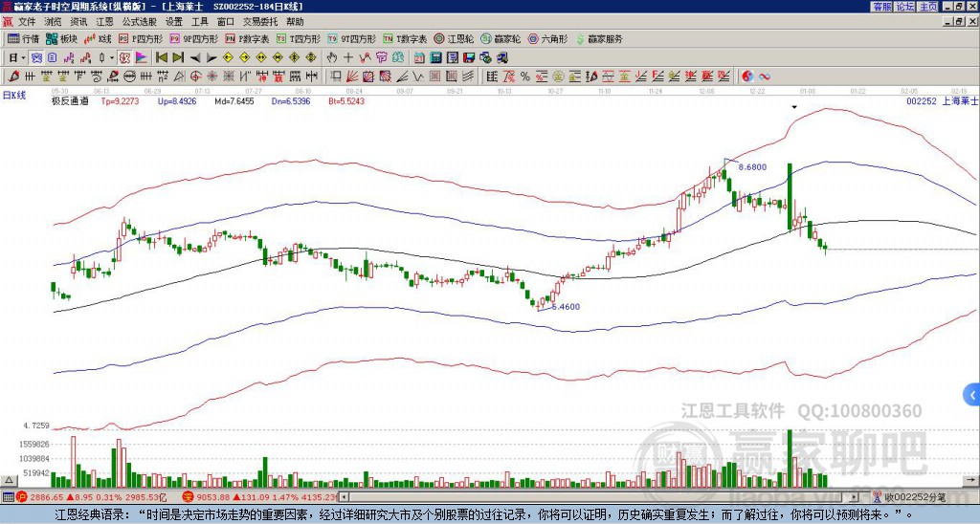Open the 交易委托 menu
The height and width of the screenshot is (524, 980).
[260, 22]
